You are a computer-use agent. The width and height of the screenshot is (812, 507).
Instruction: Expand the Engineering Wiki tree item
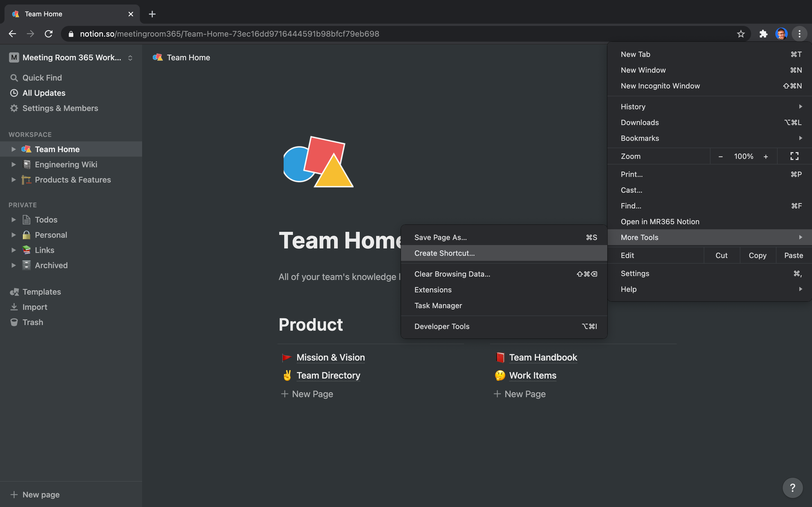(14, 164)
